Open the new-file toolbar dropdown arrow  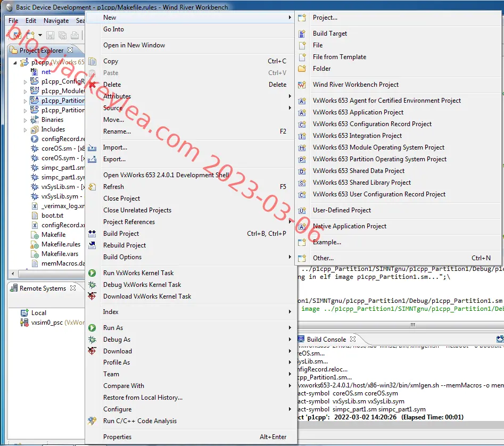tap(40, 35)
